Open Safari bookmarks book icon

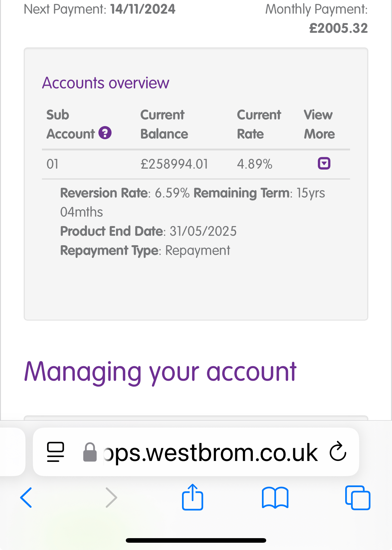tap(275, 497)
